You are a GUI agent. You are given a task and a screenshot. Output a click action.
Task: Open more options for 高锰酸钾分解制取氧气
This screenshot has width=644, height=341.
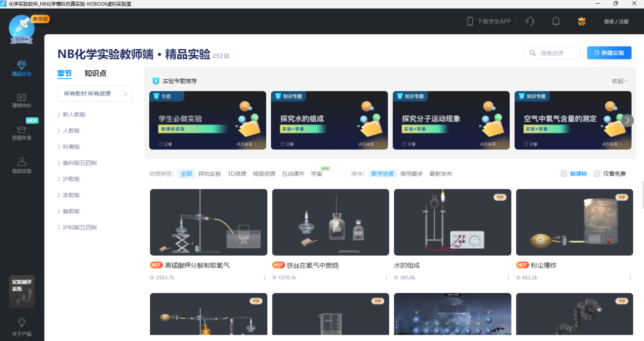[x=264, y=278]
